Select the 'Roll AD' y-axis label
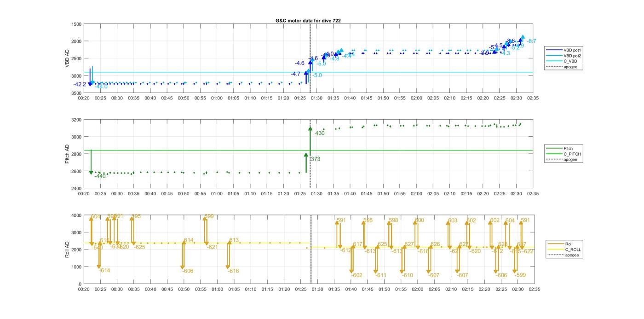Viewport: 644px width, 319px height. pyautogui.click(x=67, y=249)
